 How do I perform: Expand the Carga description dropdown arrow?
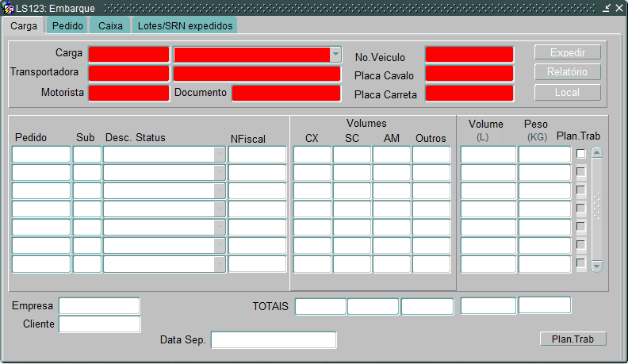pyautogui.click(x=335, y=54)
